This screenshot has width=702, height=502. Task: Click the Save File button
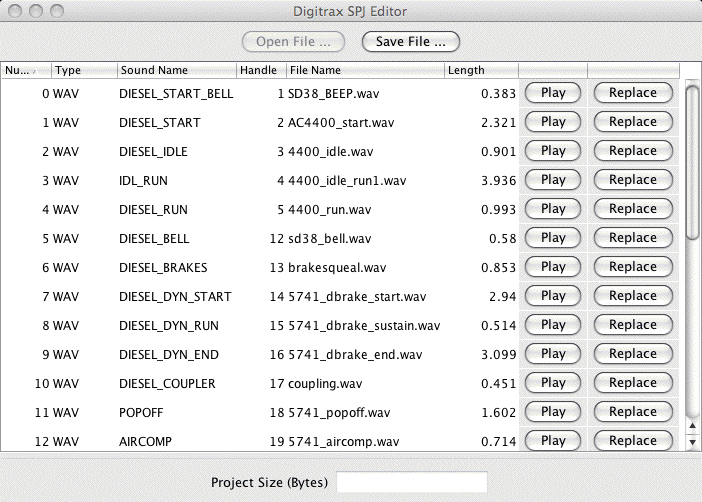point(410,42)
